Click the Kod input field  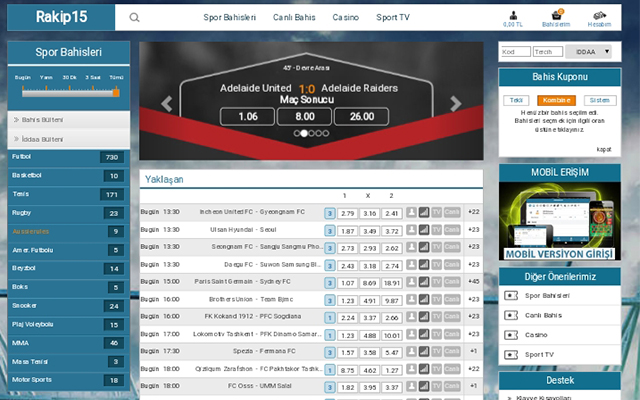click(x=514, y=51)
